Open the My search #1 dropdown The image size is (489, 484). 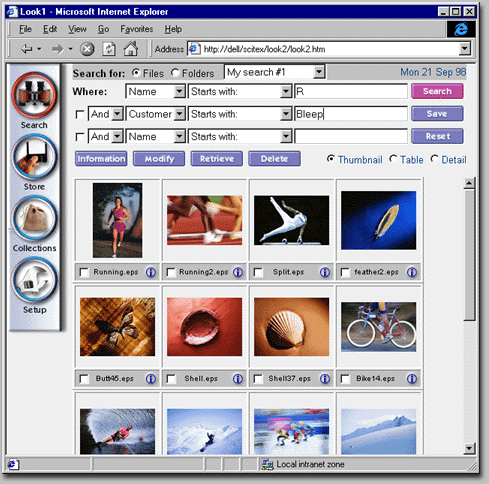click(319, 72)
